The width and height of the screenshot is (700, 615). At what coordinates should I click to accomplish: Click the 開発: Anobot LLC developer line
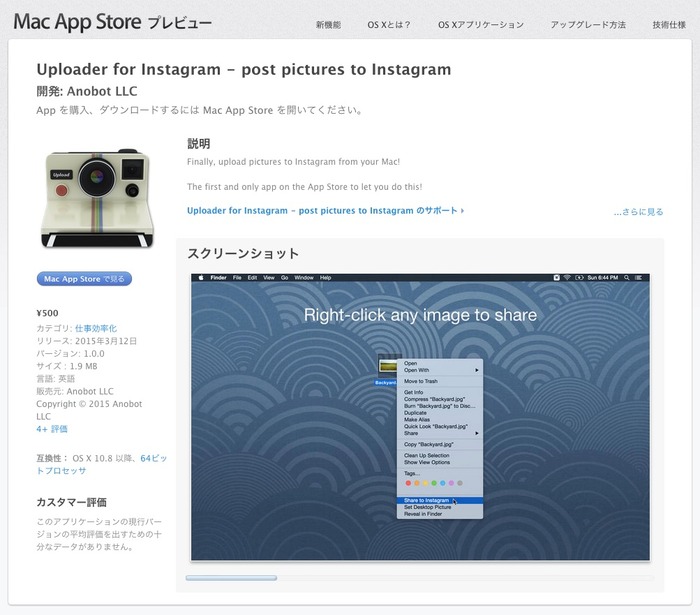87,91
